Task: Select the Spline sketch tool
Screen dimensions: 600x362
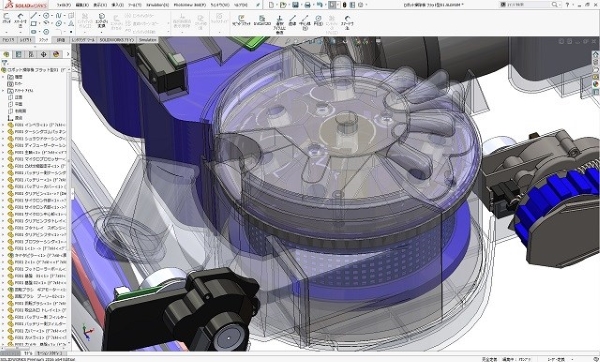Action: click(59, 16)
